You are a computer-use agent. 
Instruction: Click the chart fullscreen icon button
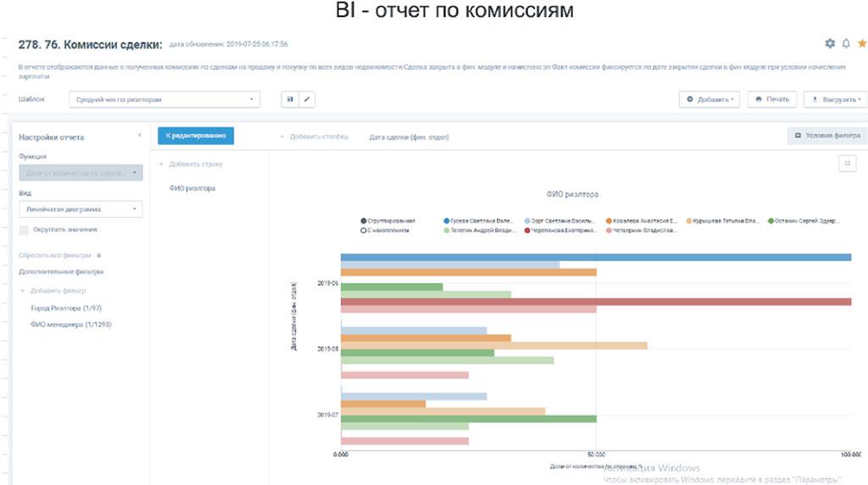coord(846,164)
